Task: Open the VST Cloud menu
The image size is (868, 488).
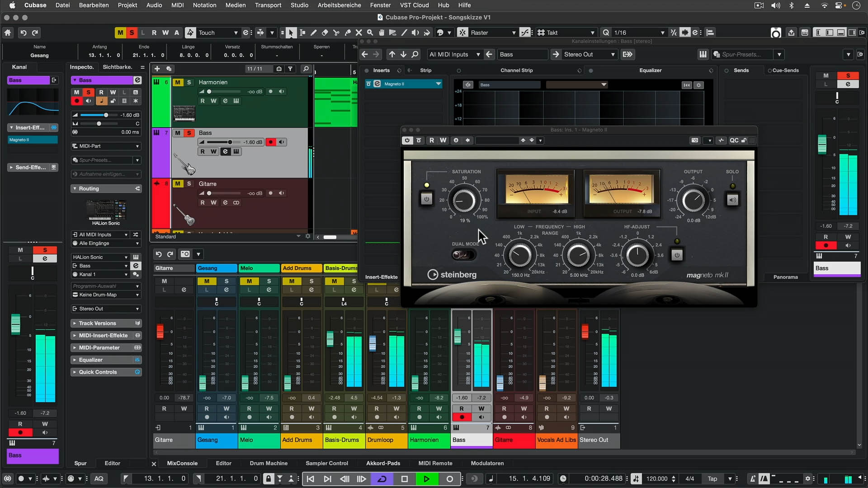Action: point(414,5)
